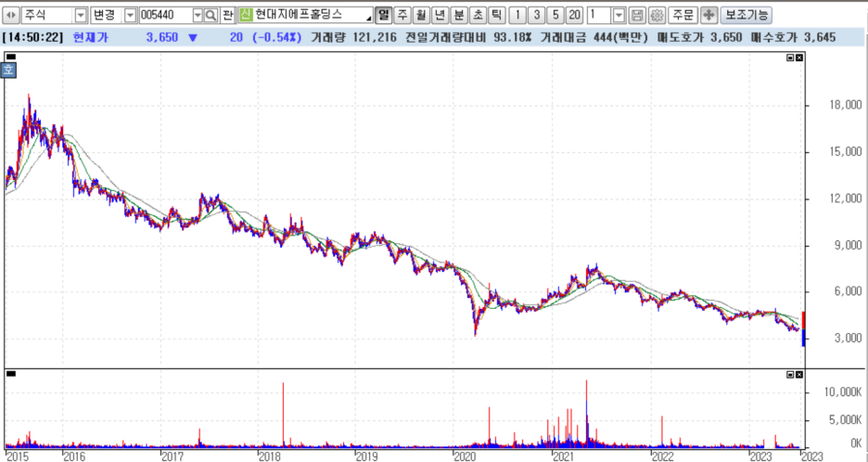This screenshot has height=462, width=868.
Task: Click the 현재가 label
Action: tap(91, 38)
